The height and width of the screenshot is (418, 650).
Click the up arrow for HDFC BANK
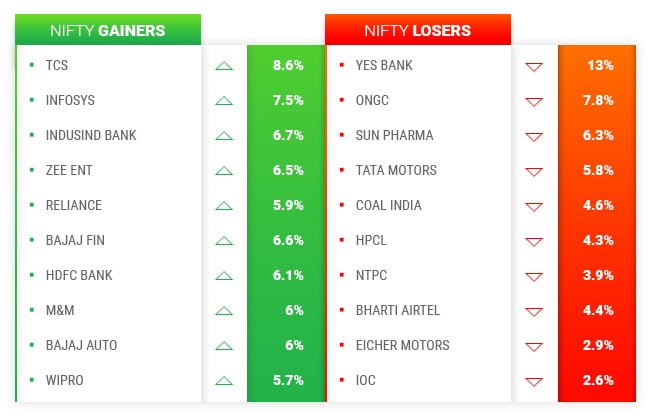224,276
